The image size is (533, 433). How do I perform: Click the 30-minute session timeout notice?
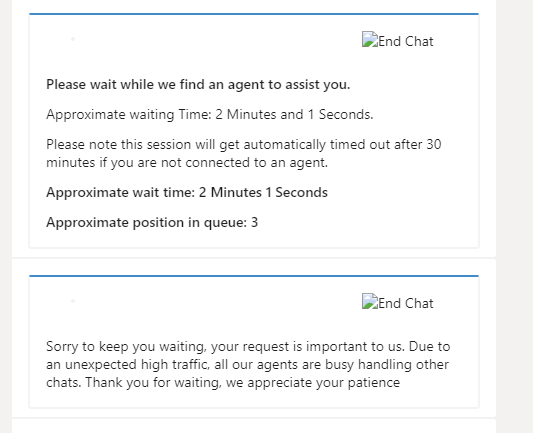[x=244, y=154]
